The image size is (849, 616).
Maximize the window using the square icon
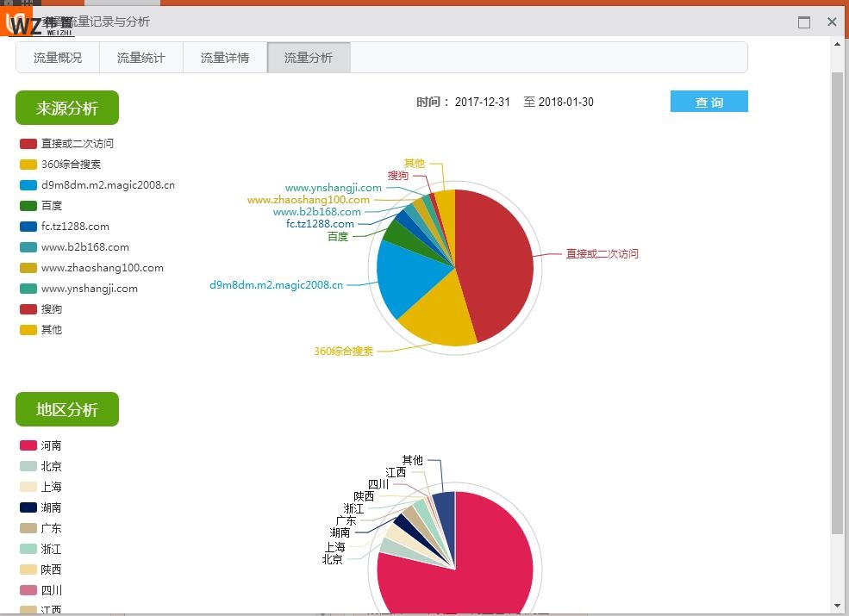[x=804, y=22]
